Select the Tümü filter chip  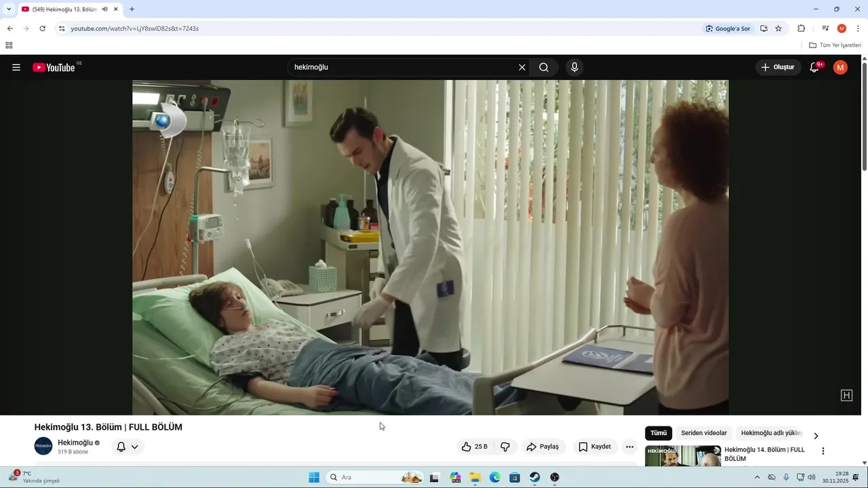click(658, 433)
